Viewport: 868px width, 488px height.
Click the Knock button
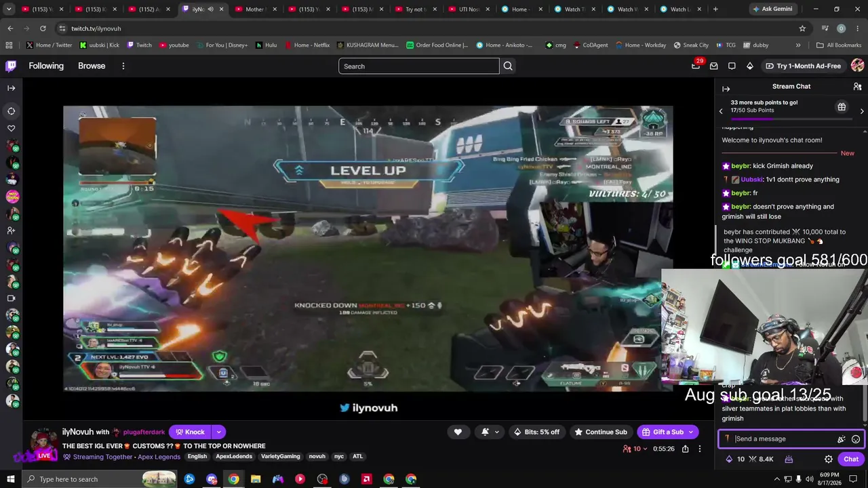coord(189,432)
